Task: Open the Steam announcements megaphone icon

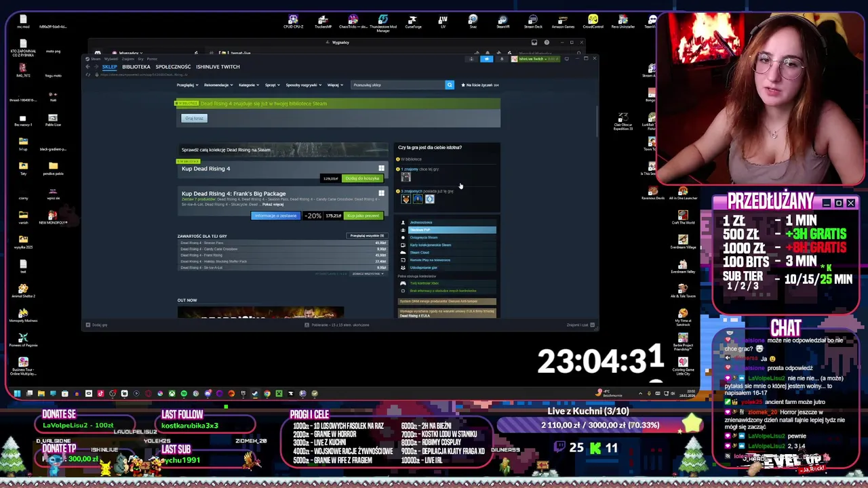Action: point(486,59)
